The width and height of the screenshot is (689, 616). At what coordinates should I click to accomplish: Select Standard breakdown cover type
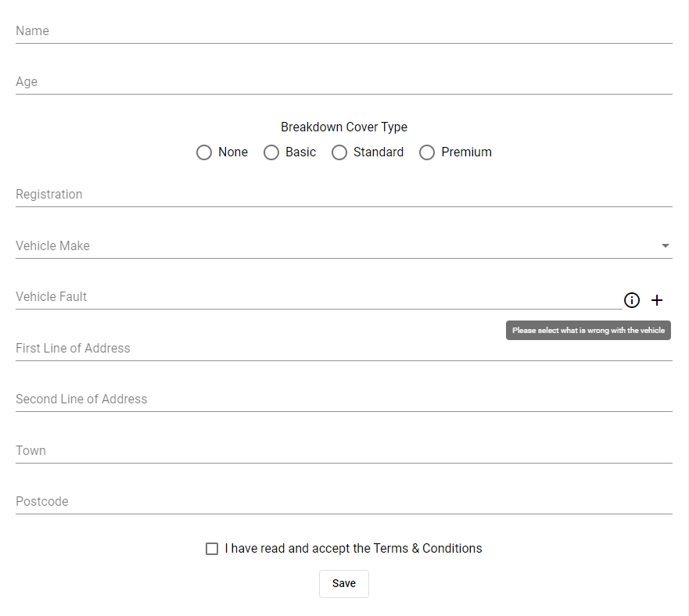[339, 152]
